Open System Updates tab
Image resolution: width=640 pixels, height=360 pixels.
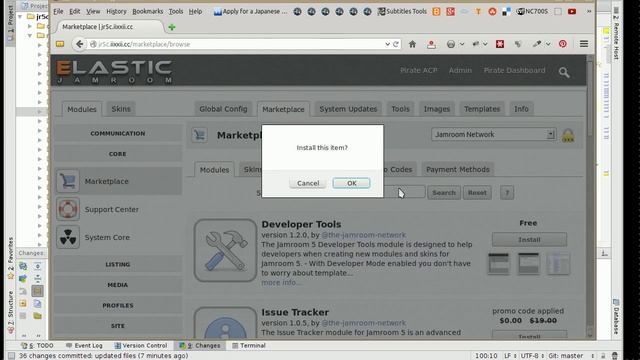tap(348, 109)
